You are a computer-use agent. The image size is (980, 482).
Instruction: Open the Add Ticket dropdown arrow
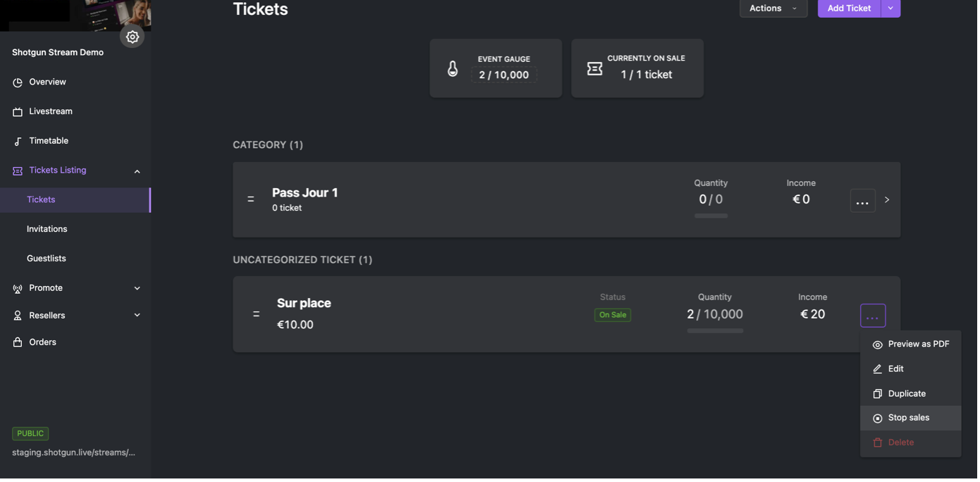(x=890, y=8)
